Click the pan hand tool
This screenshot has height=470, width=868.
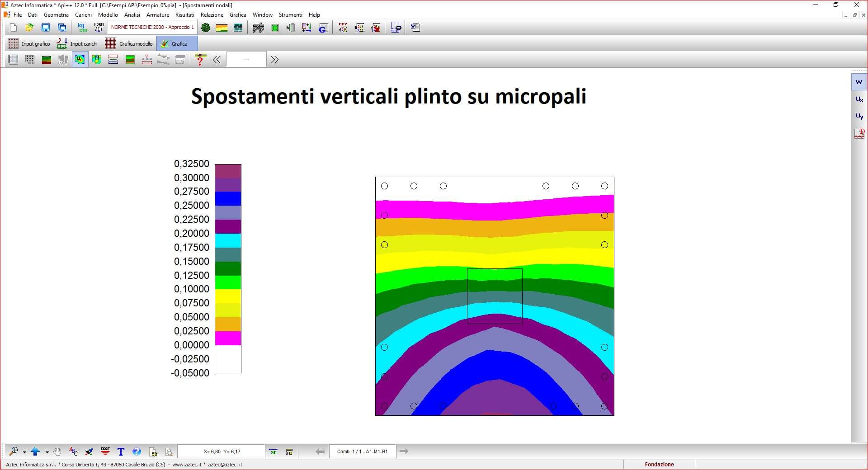pyautogui.click(x=57, y=451)
